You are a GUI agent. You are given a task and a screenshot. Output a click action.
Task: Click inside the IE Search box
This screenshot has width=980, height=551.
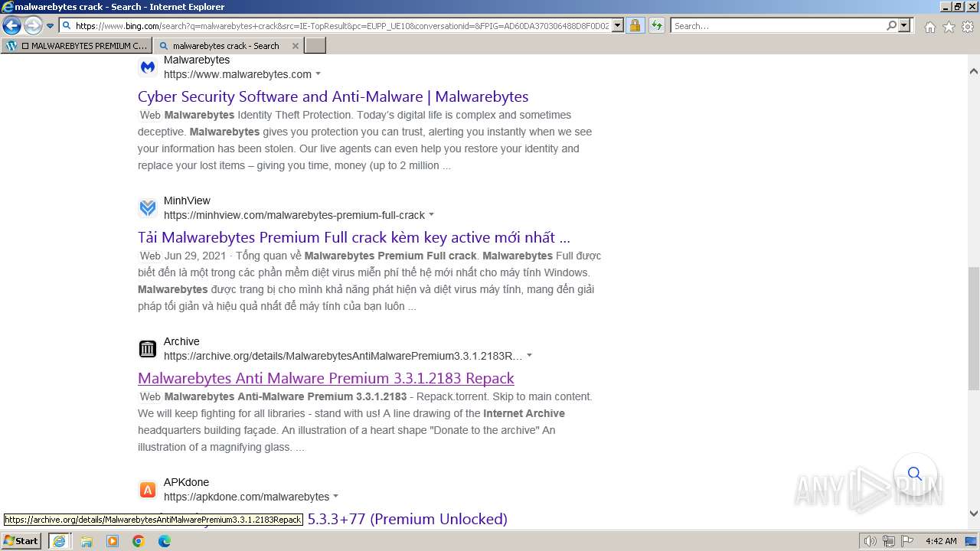point(777,26)
